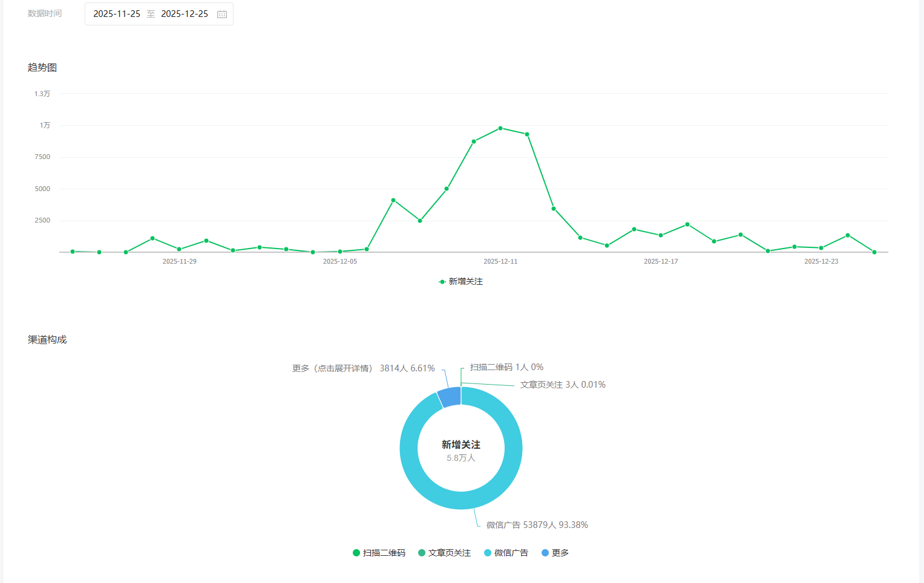Toggle 微信广告 legend item
This screenshot has height=583, width=924.
[506, 553]
